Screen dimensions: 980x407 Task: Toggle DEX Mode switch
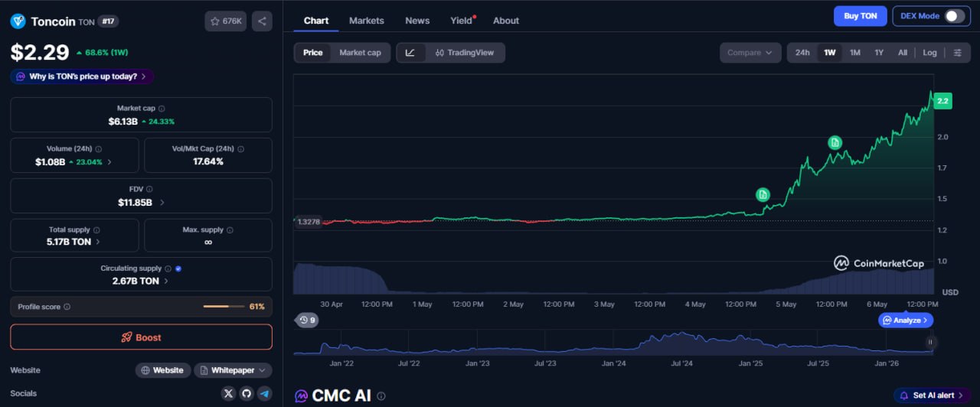coord(954,16)
